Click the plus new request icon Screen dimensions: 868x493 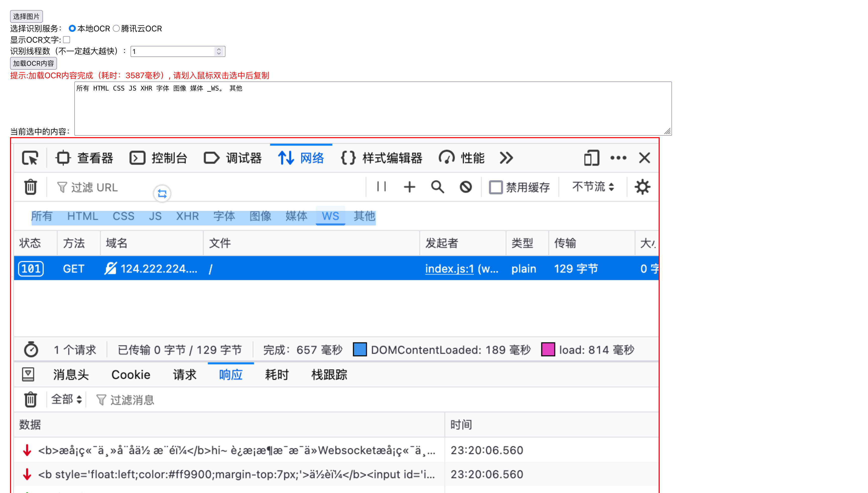[409, 187]
